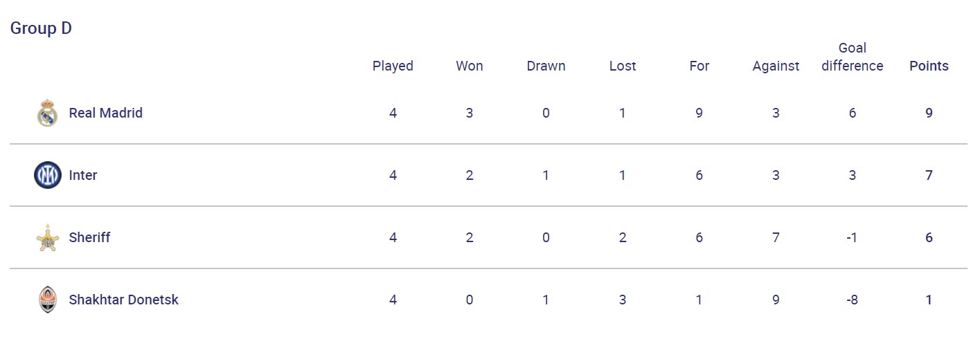Click Real Madrid's points value 9

click(x=929, y=113)
